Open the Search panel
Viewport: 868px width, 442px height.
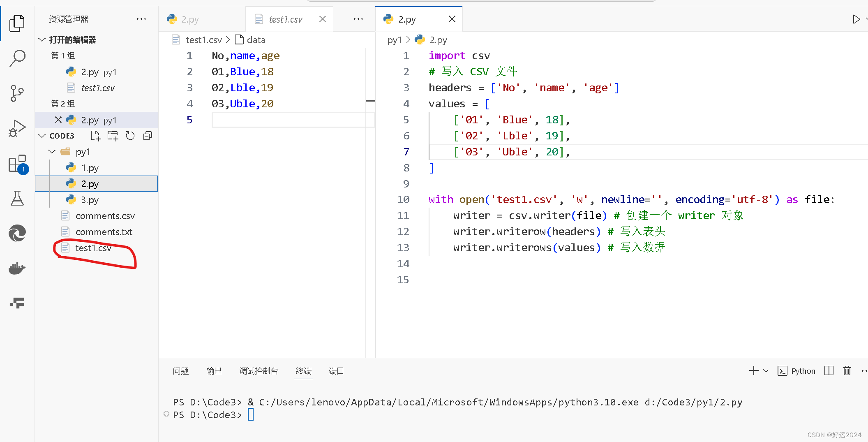click(17, 58)
